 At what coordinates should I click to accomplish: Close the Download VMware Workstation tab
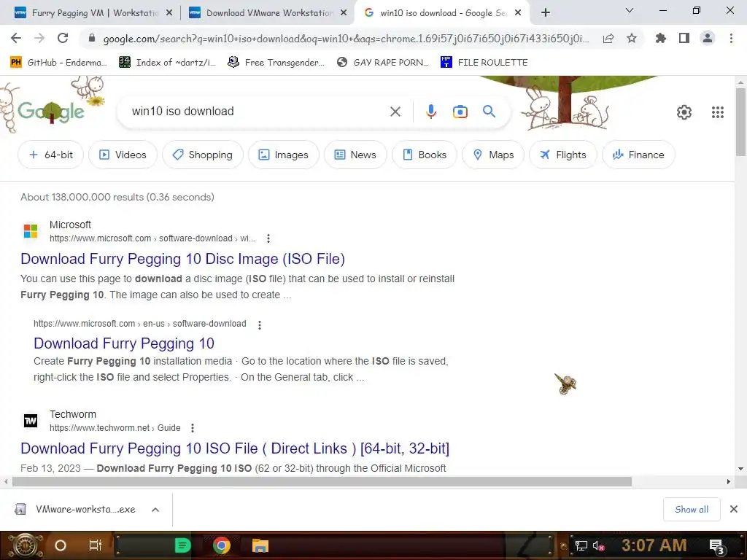click(344, 13)
